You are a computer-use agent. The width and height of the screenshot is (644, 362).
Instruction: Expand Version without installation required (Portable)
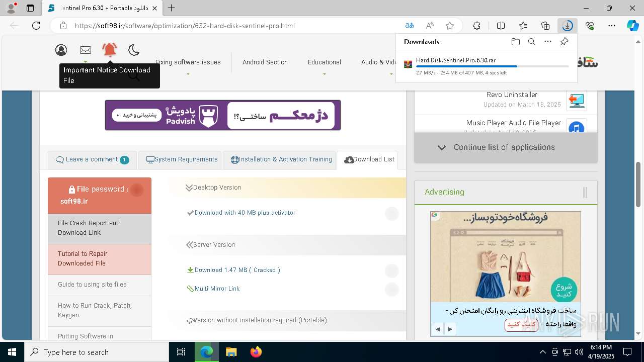tap(287, 320)
